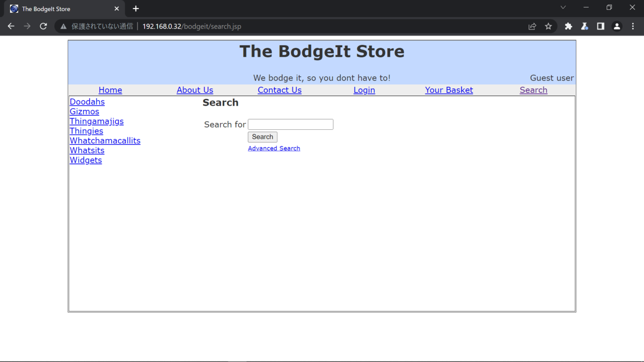Open the Your Basket navigation link
This screenshot has height=362, width=644.
pos(449,90)
